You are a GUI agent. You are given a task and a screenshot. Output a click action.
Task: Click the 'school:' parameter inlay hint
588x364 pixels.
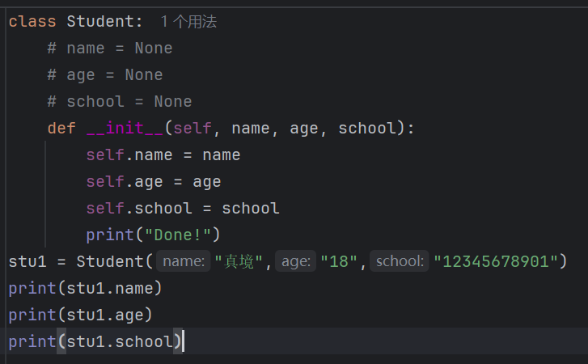pyautogui.click(x=400, y=261)
